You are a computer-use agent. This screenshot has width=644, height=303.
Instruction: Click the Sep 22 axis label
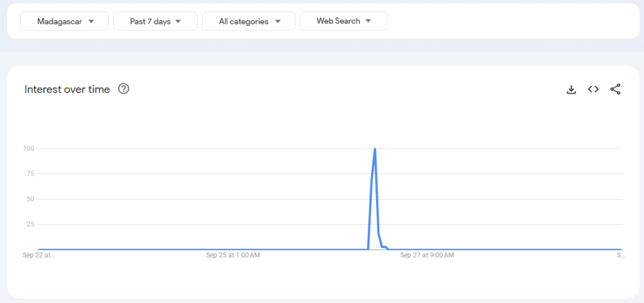38,256
